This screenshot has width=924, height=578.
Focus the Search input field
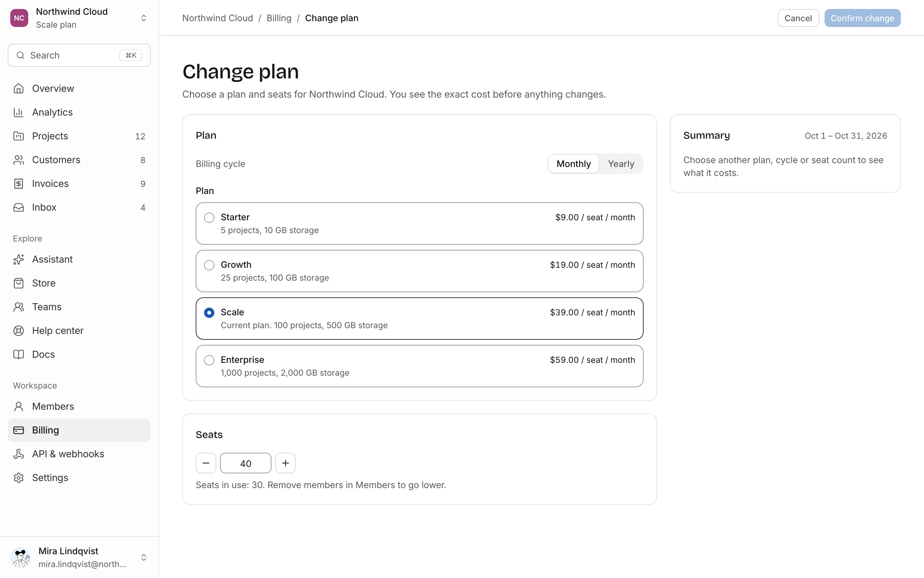(79, 55)
